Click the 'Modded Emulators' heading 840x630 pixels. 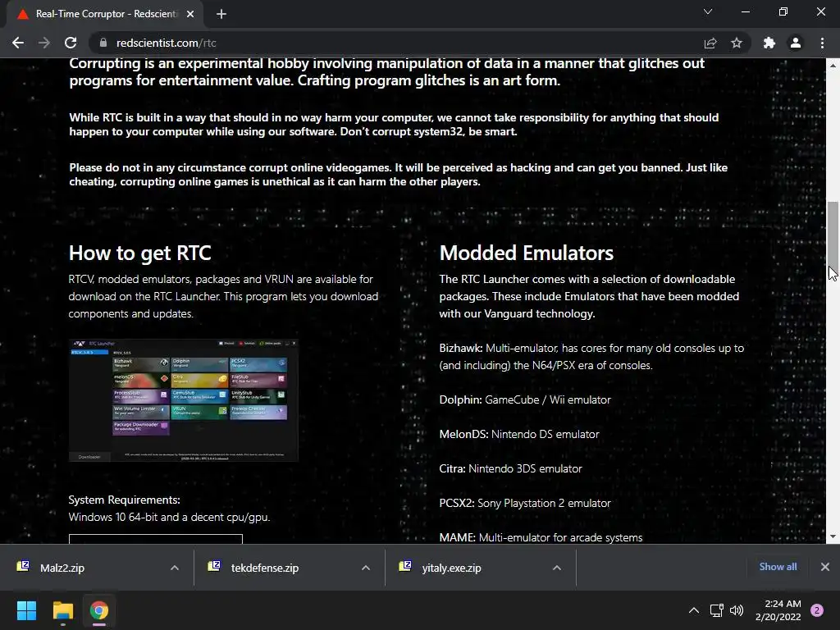(x=526, y=253)
